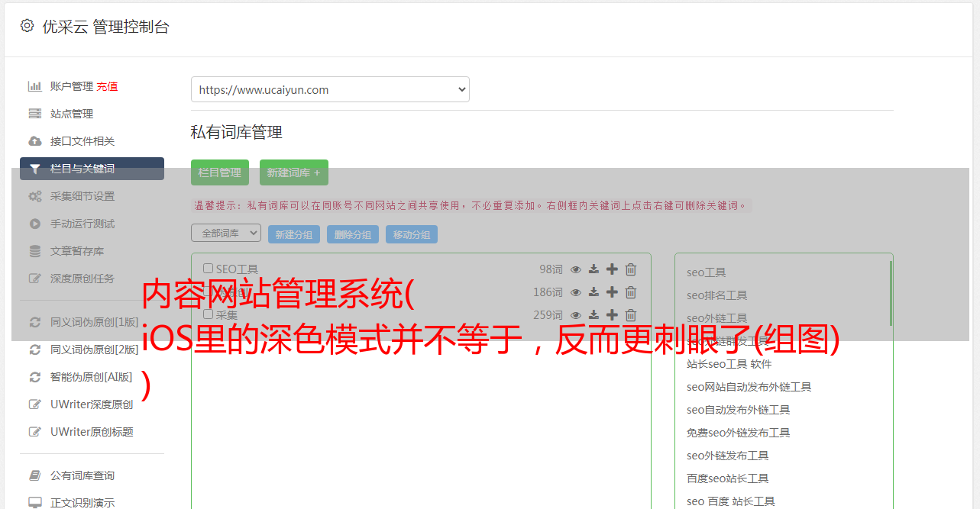Open UWriter原创标题 in the sidebar
Screen dimensions: 980x509
coord(92,432)
